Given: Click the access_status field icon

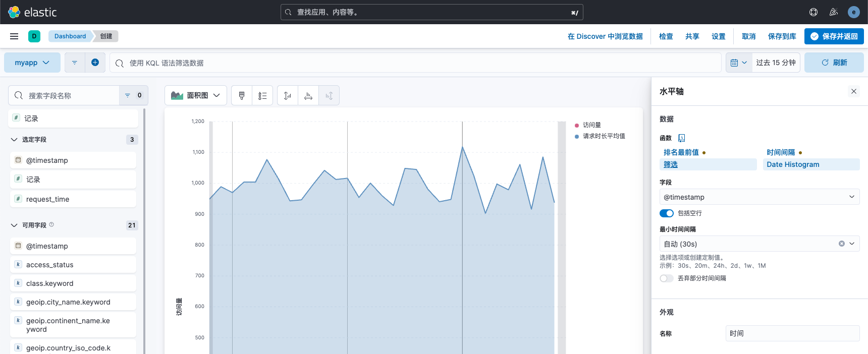Looking at the screenshot, I should [18, 264].
